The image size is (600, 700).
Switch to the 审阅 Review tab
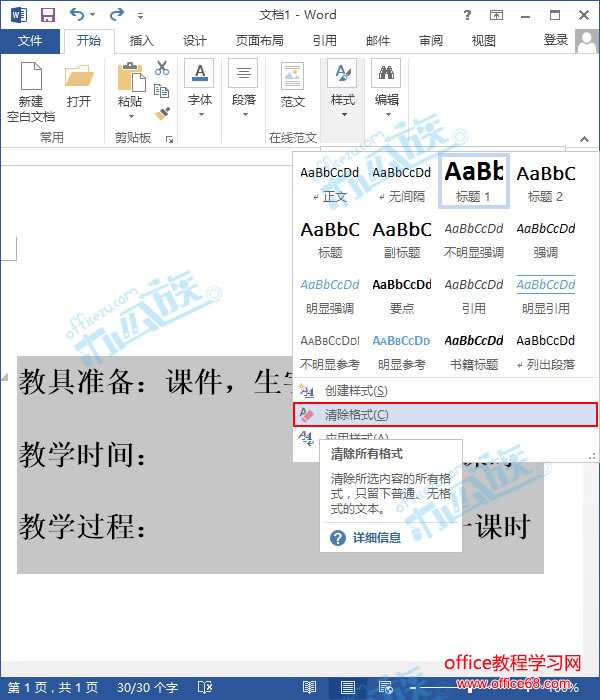click(x=431, y=41)
